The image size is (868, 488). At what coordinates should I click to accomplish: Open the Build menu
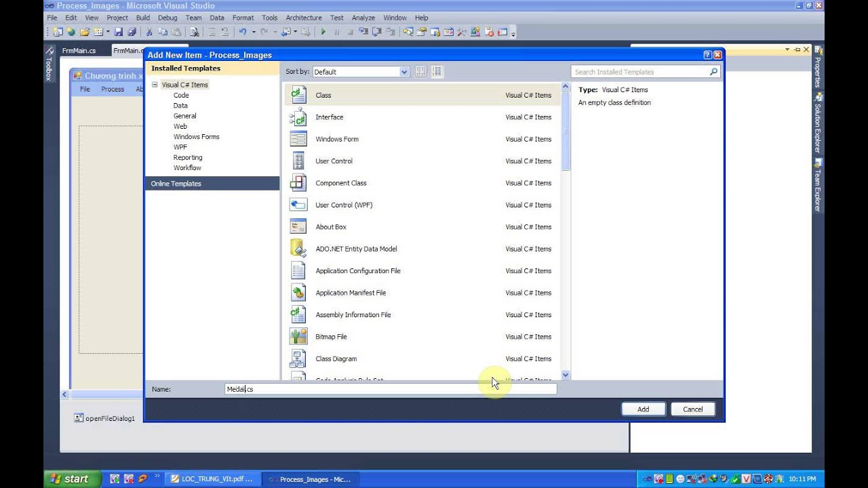[x=142, y=18]
